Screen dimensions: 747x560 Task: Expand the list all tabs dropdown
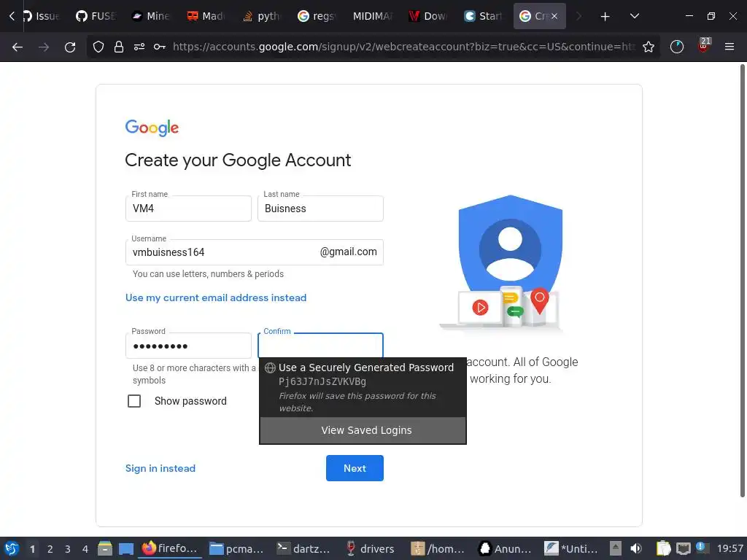(634, 16)
